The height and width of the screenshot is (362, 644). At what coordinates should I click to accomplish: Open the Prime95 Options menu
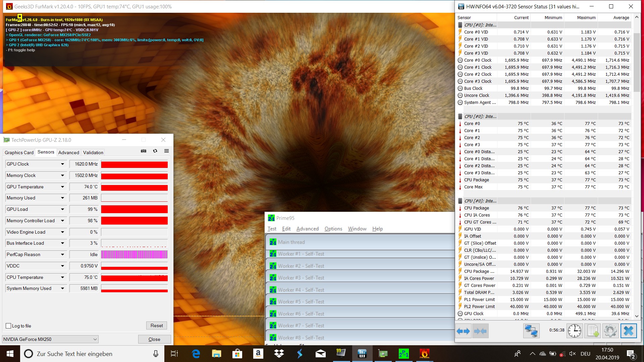click(x=333, y=229)
